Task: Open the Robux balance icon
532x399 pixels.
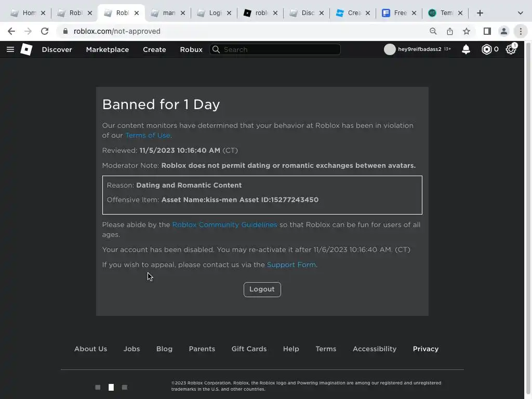Action: (x=486, y=49)
